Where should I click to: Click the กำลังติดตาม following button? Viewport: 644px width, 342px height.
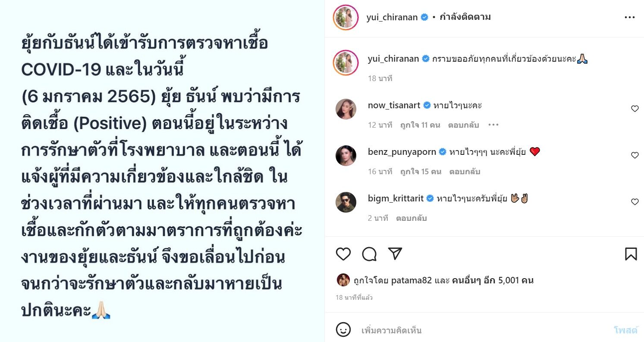tap(465, 17)
